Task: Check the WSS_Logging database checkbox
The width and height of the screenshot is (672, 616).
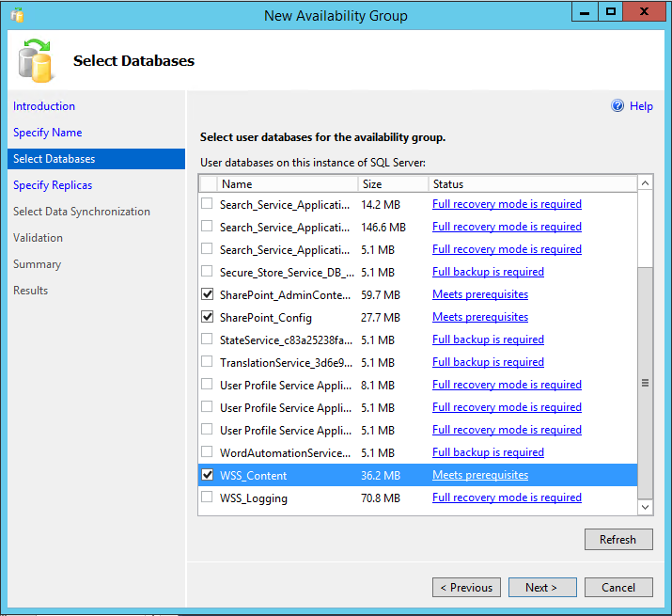Action: [207, 498]
